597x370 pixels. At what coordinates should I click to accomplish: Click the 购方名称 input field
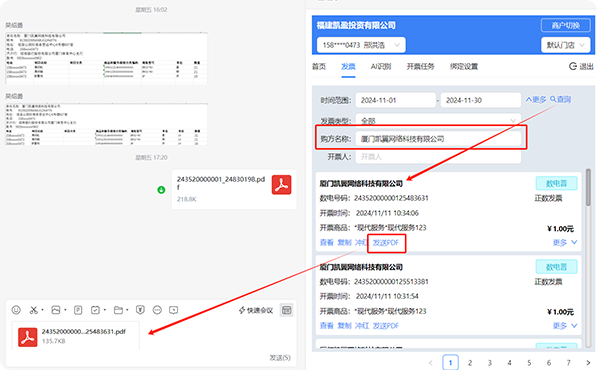pos(438,139)
